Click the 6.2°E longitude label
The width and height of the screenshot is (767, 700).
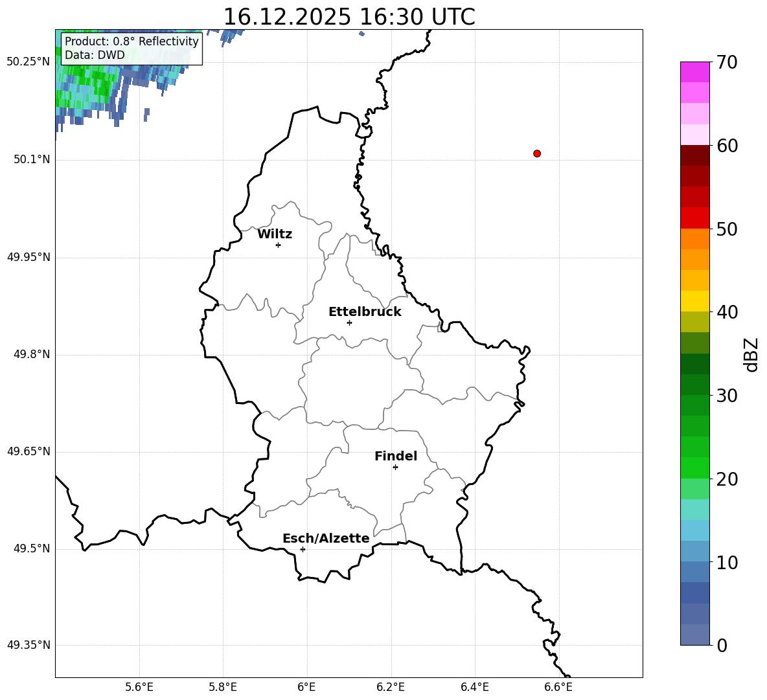pos(391,687)
